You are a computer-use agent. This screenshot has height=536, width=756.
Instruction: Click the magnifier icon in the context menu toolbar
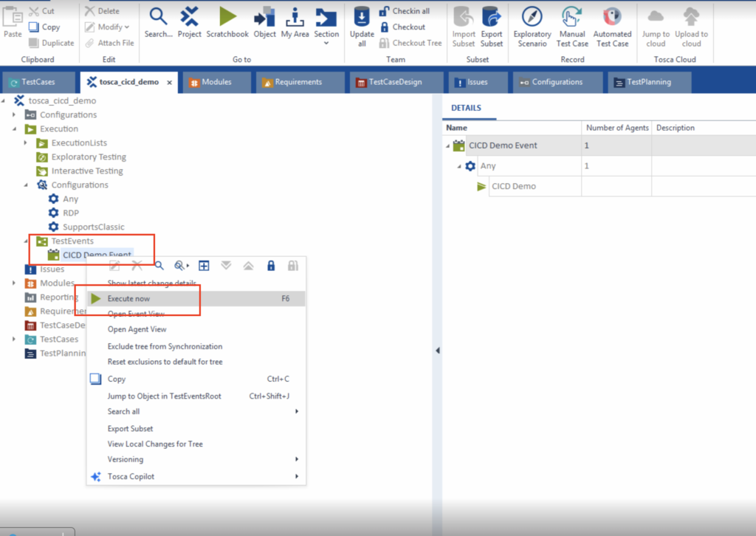[x=159, y=266]
